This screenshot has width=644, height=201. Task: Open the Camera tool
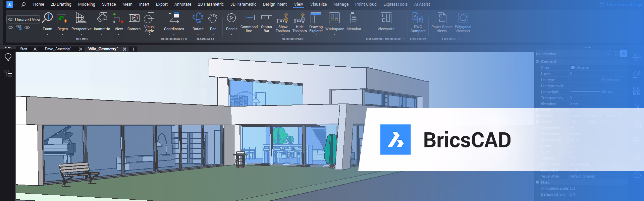pos(134,19)
